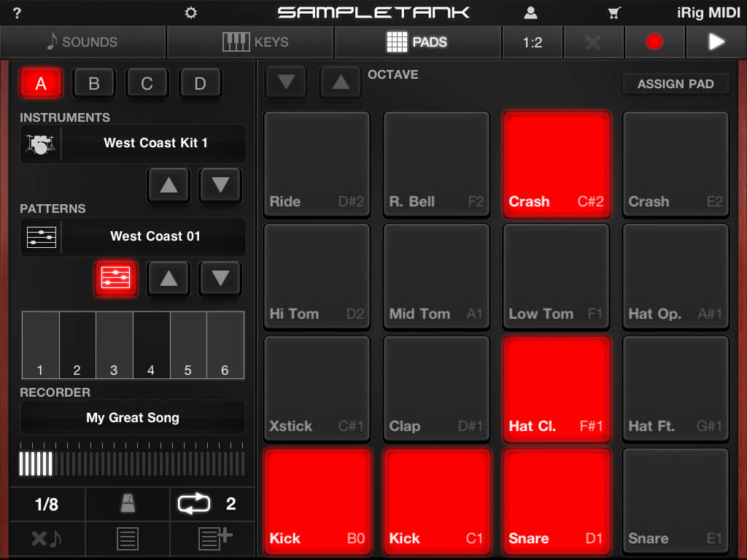This screenshot has width=747, height=560.
Task: Open the user account icon
Action: (531, 12)
